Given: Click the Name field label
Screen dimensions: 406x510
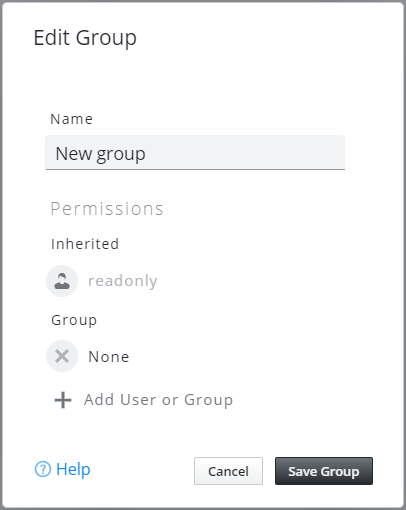Looking at the screenshot, I should [x=71, y=119].
